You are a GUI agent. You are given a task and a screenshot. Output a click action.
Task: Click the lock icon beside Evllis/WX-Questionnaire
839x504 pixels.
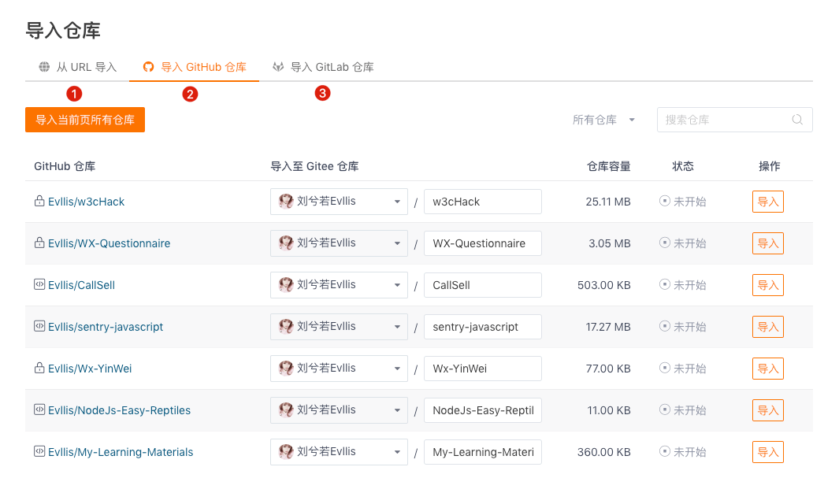[x=39, y=243]
